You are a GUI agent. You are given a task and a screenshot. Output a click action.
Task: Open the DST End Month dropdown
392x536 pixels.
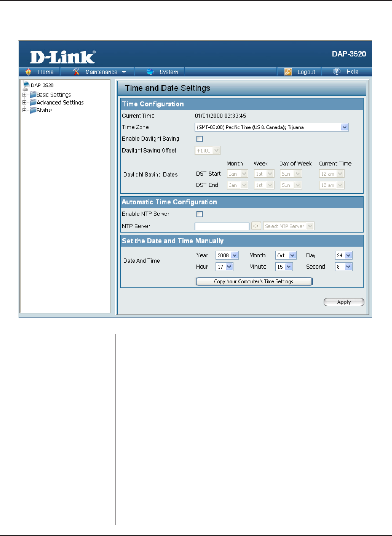pyautogui.click(x=238, y=185)
